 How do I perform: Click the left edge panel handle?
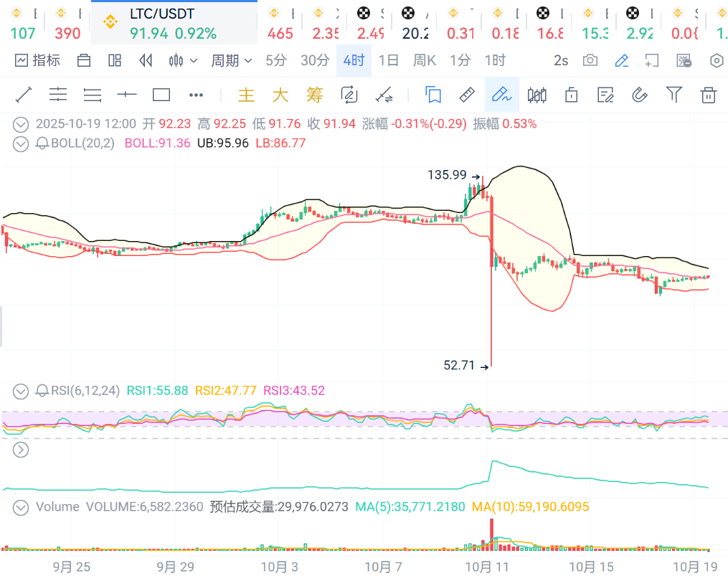pos(1,326)
